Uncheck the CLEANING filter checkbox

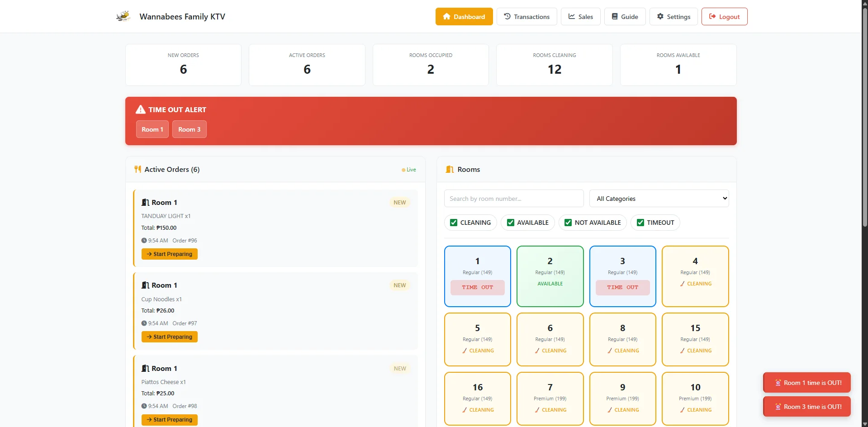(454, 223)
